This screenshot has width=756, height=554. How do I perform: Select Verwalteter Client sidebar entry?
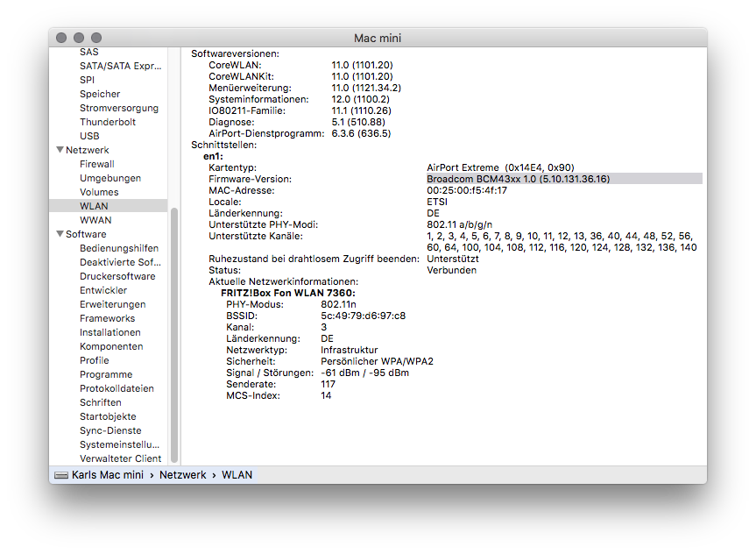[121, 458]
